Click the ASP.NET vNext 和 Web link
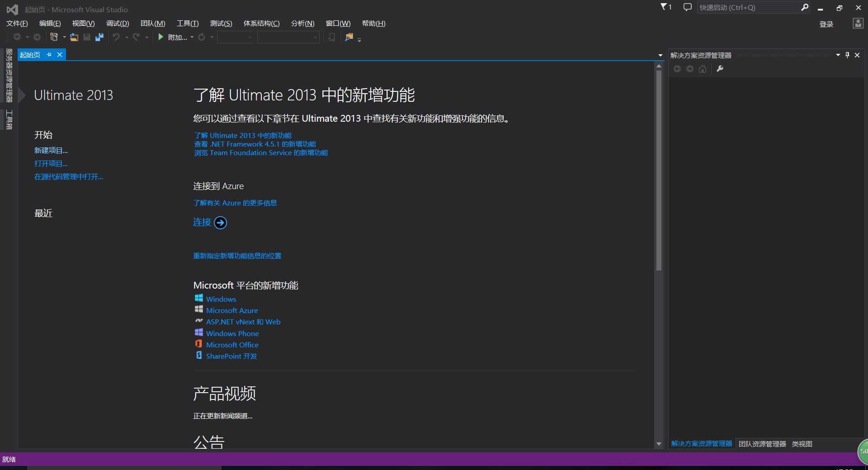 pos(243,322)
